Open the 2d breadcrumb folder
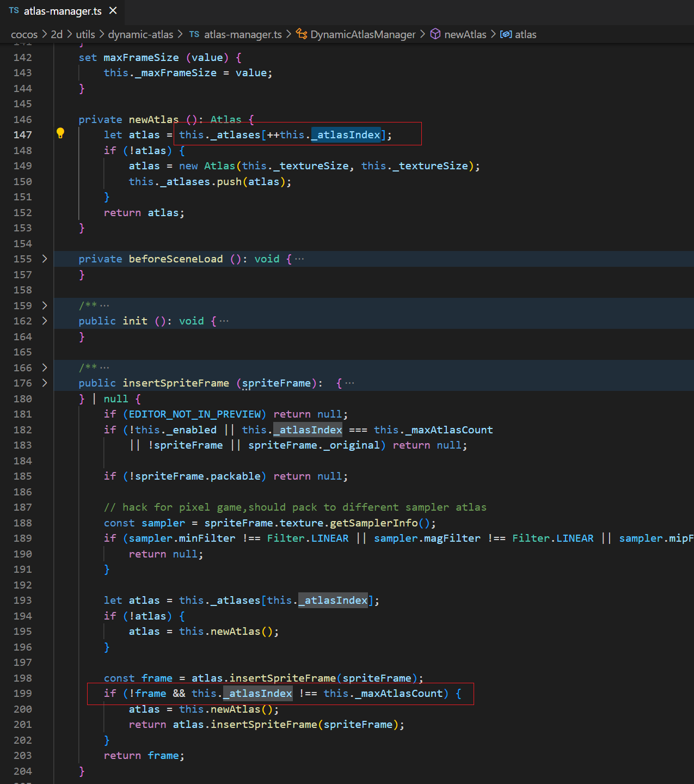Viewport: 694px width, 784px height. coord(57,34)
